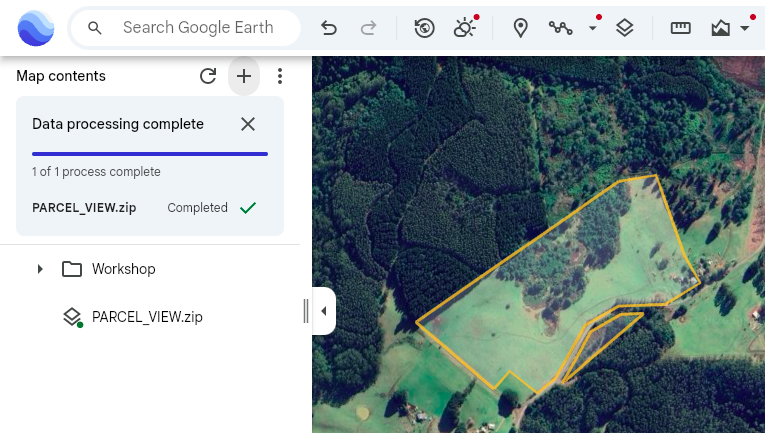This screenshot has height=433, width=765.
Task: Redo the last action
Action: tap(368, 28)
